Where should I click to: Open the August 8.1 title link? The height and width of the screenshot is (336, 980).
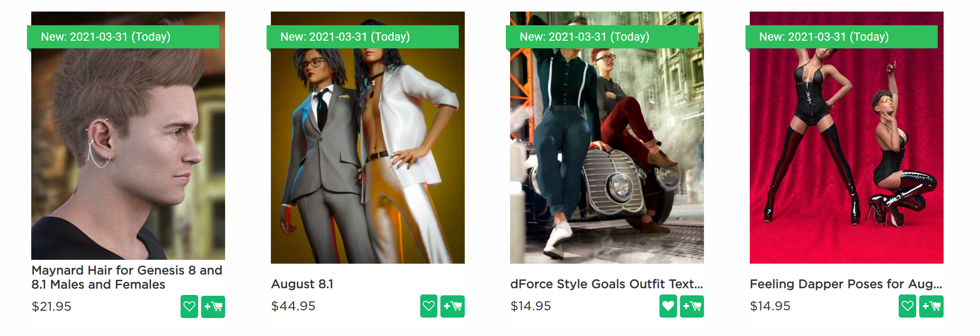coord(302,284)
